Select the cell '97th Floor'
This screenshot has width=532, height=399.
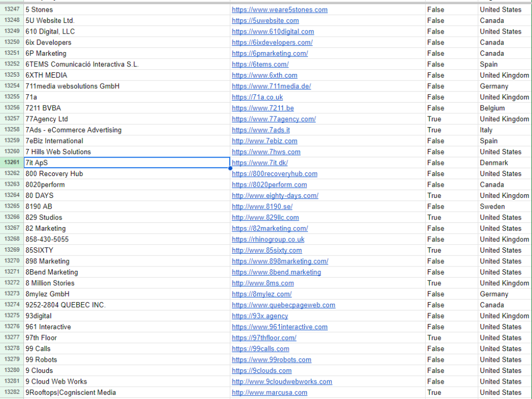tap(127, 338)
